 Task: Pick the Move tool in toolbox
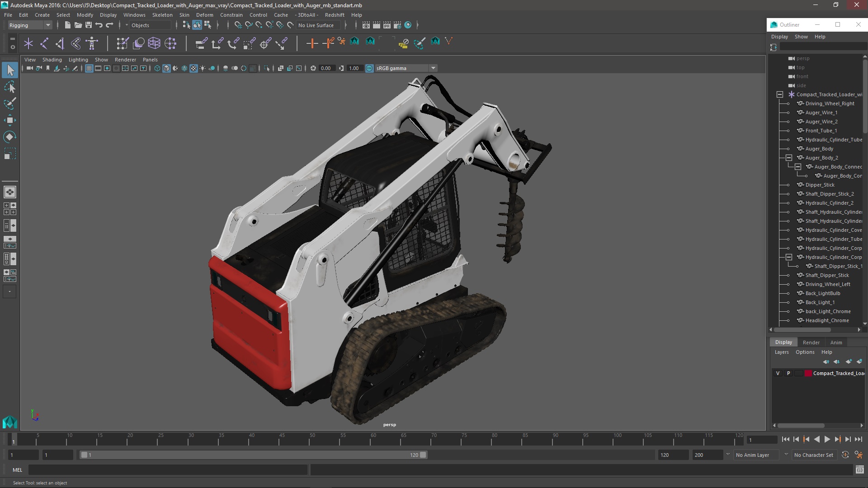10,120
